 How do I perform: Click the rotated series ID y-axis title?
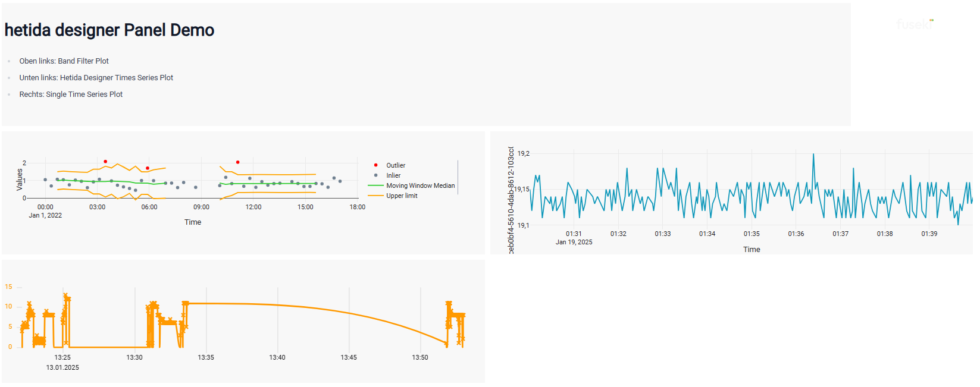click(511, 200)
